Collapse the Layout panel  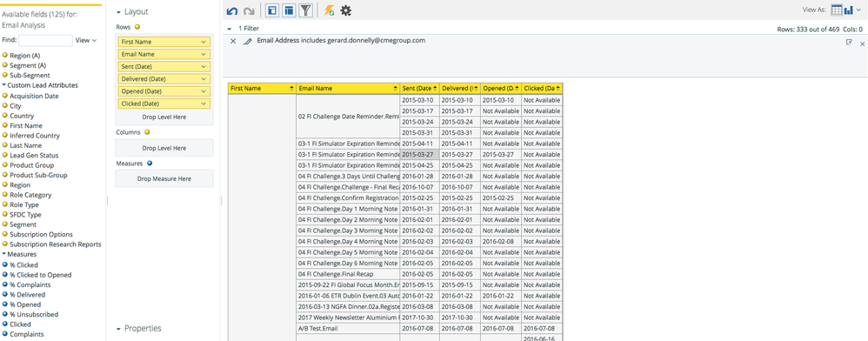[x=119, y=11]
